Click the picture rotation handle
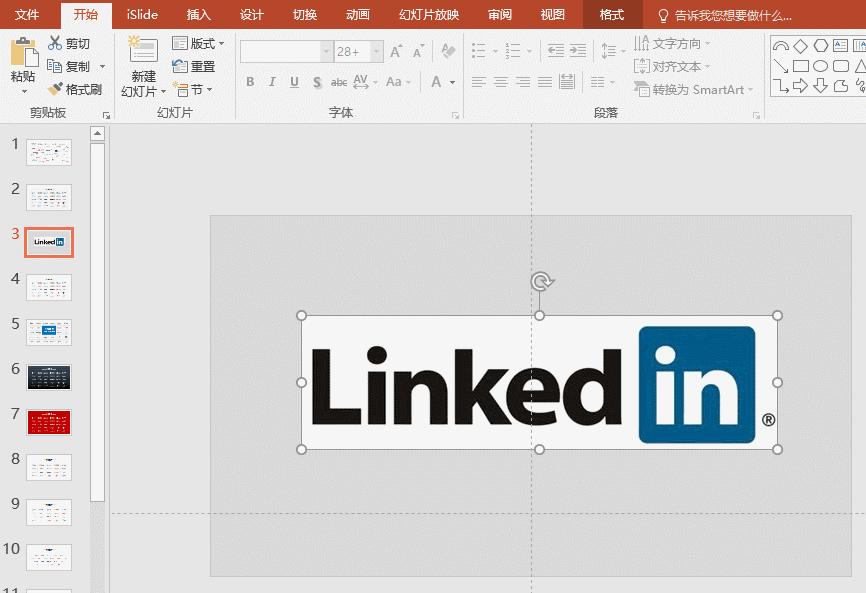The height and width of the screenshot is (593, 866). (x=541, y=281)
